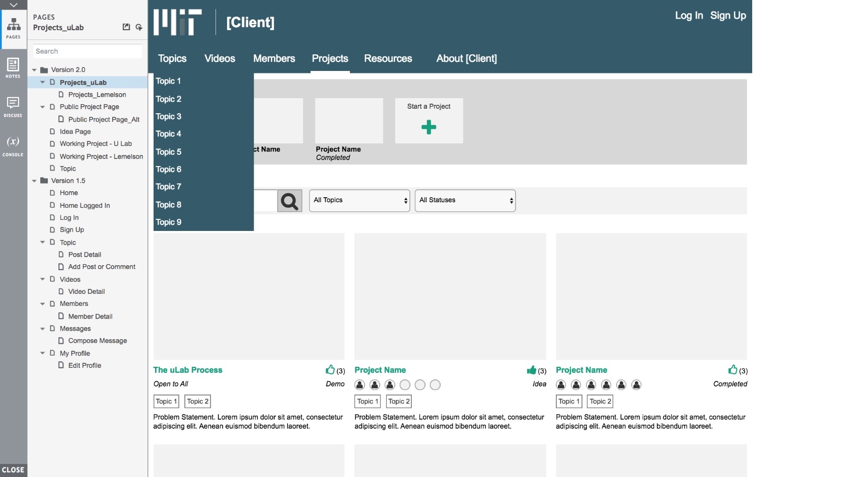Screen dimensions: 868x477
Task: Open the All Topics dropdown
Action: pos(359,200)
